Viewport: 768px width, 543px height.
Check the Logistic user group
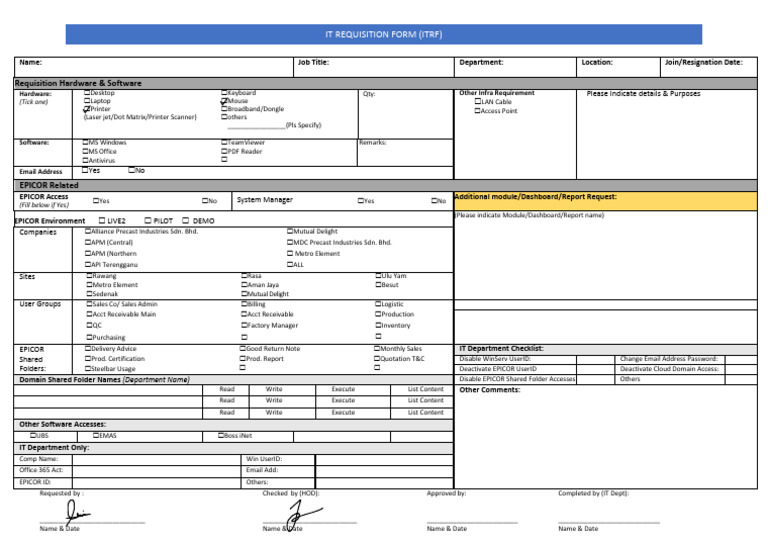pyautogui.click(x=379, y=304)
